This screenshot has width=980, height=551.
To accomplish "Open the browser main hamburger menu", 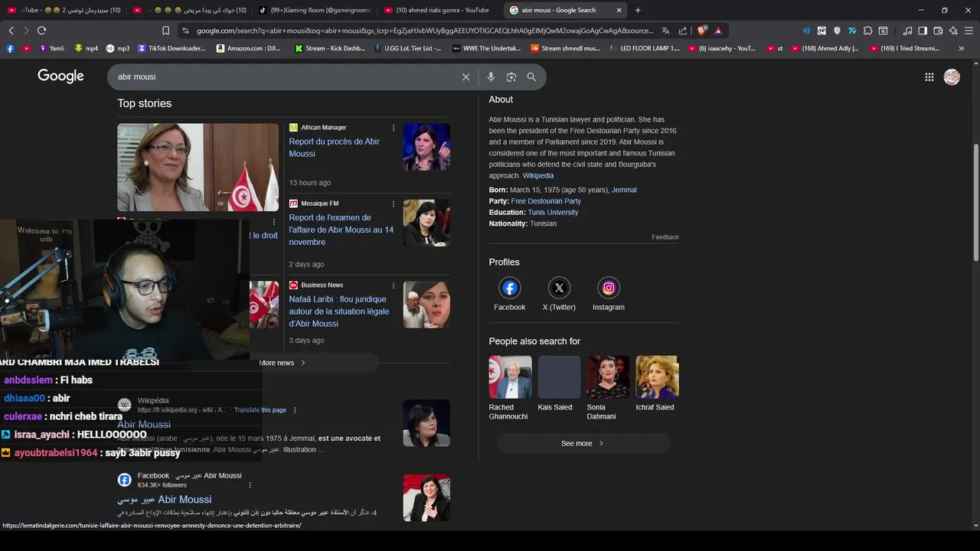I will pos(969,31).
